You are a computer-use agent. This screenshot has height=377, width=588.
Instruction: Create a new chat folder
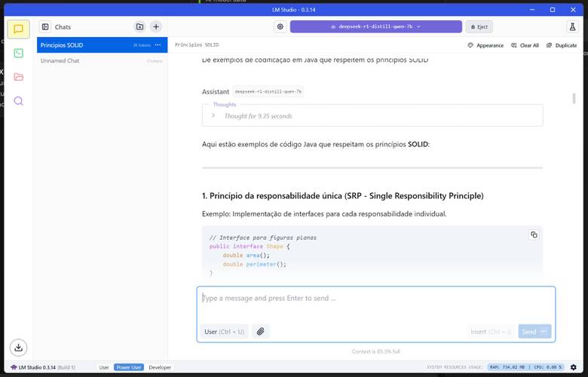[x=139, y=26]
